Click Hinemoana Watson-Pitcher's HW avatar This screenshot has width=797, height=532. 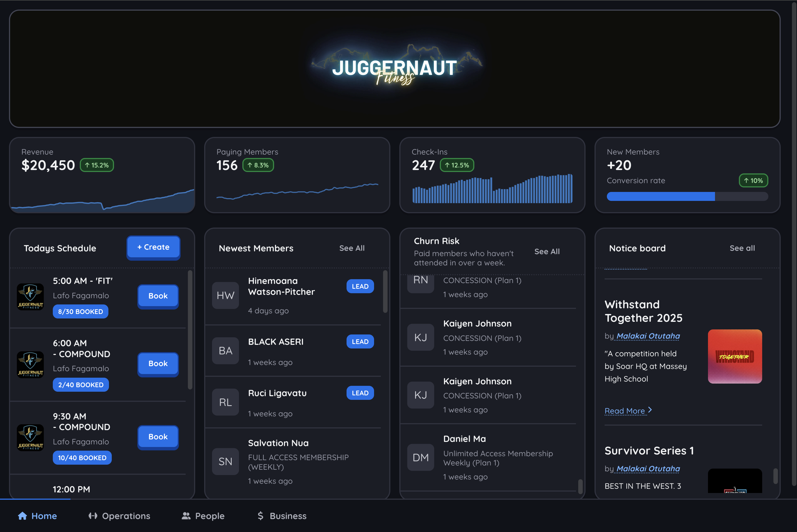coord(225,295)
